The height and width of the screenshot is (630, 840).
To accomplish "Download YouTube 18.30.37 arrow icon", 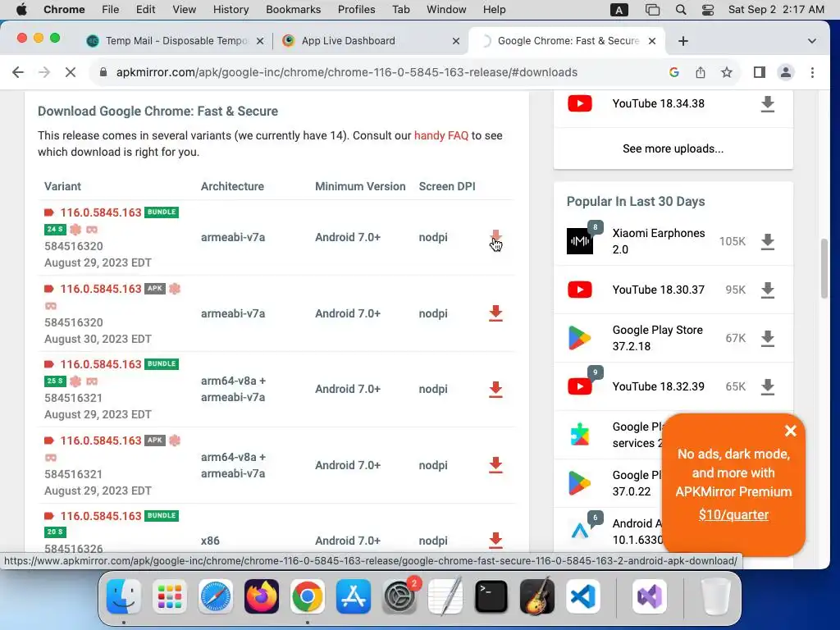I will click(x=768, y=290).
